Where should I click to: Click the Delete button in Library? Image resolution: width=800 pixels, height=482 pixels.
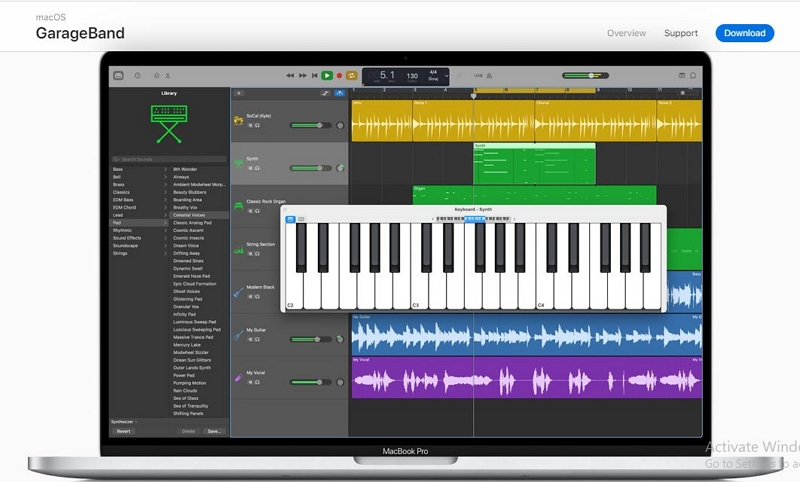188,432
